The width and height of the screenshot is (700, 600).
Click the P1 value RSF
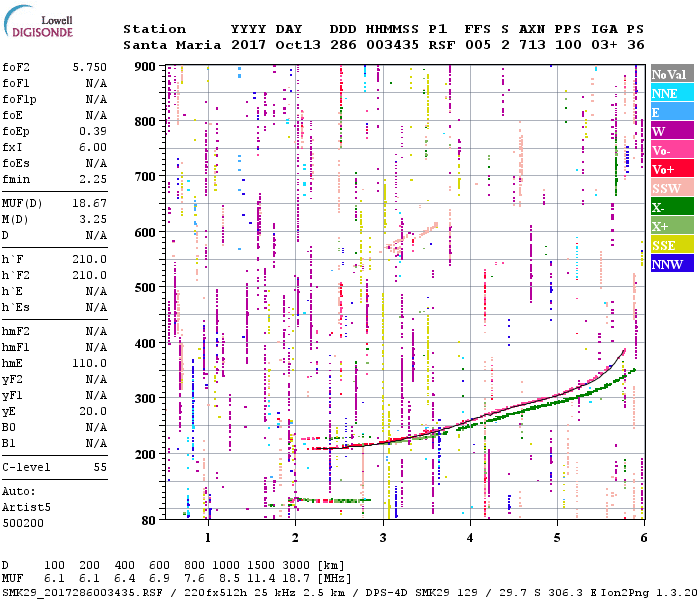pos(442,45)
